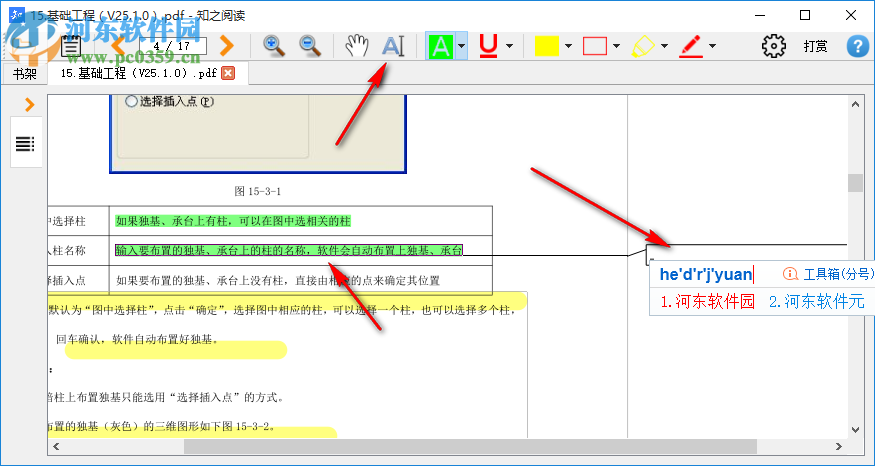Select the Hand pan tool
This screenshot has width=875, height=466.
click(356, 46)
